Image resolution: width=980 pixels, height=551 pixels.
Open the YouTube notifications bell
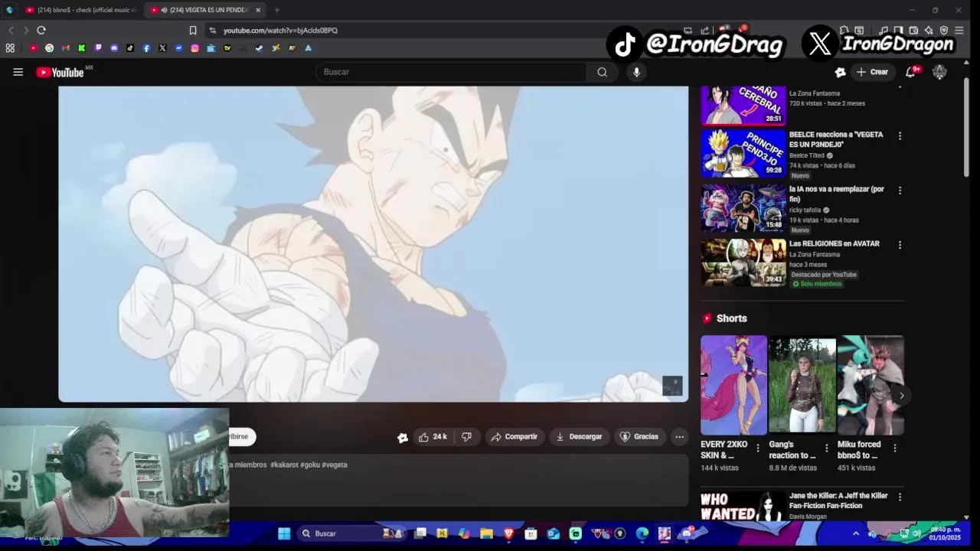[910, 72]
